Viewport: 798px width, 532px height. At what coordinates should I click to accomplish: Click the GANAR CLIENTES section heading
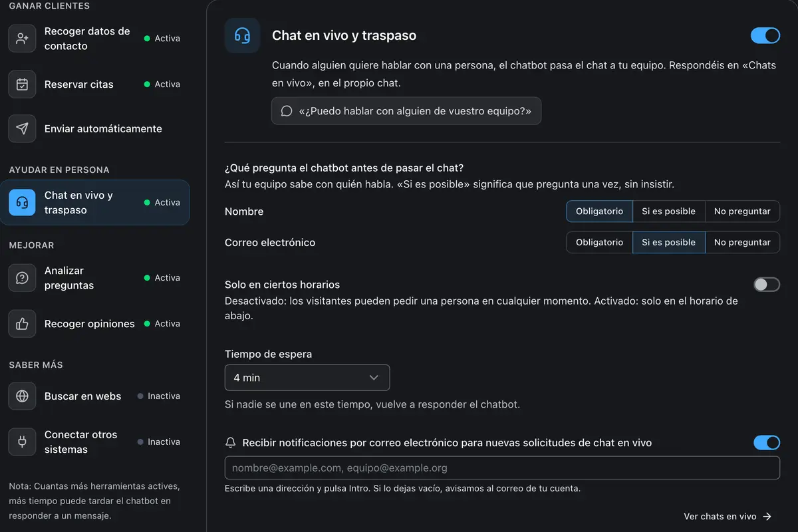49,6
